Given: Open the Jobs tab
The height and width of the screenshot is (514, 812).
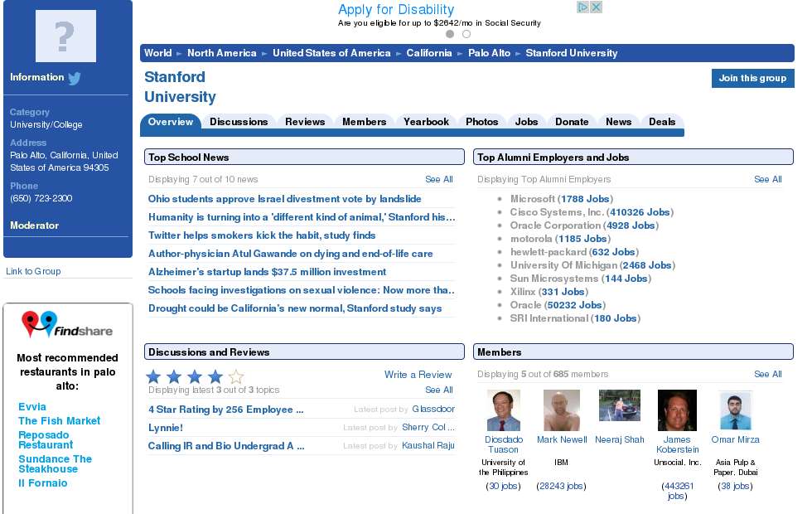Looking at the screenshot, I should point(526,122).
